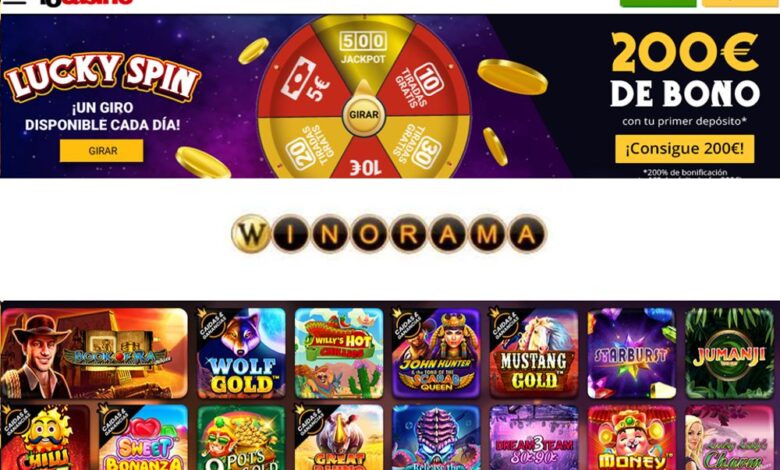Open Dream3Team 80s-90s game
This screenshot has width=780, height=470.
point(534,438)
